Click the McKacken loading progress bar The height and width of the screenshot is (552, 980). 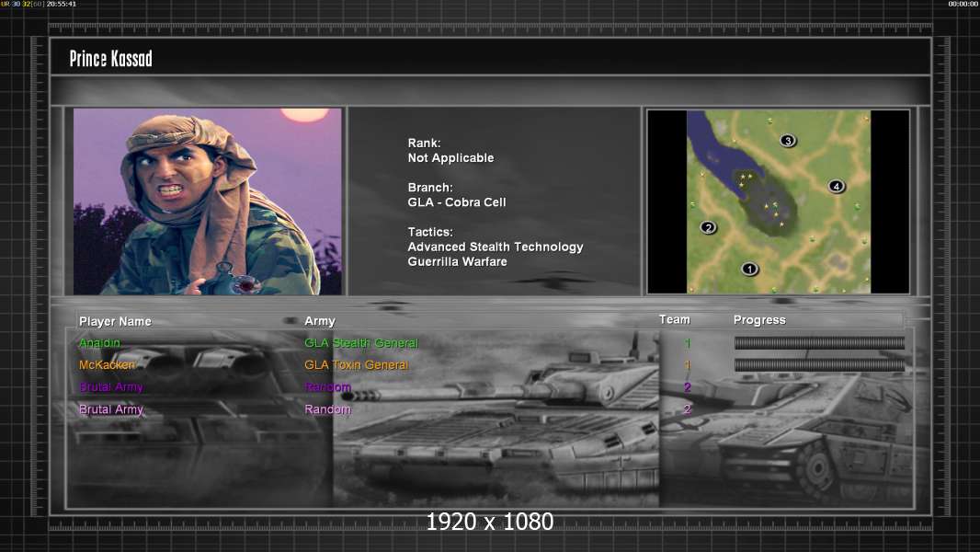[819, 364]
